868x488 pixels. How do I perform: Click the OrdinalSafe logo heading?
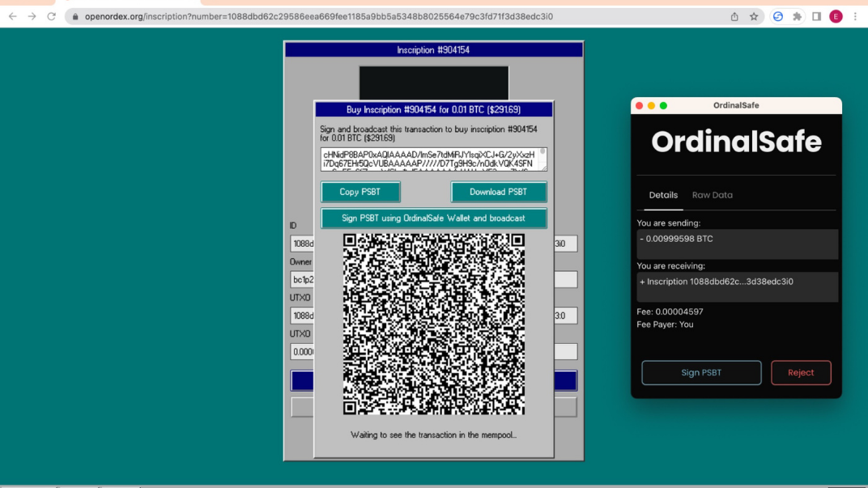click(x=736, y=142)
